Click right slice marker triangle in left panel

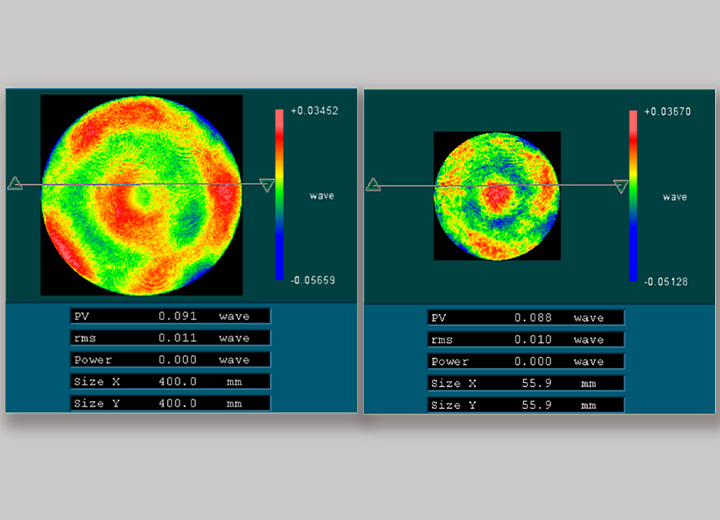tap(266, 185)
